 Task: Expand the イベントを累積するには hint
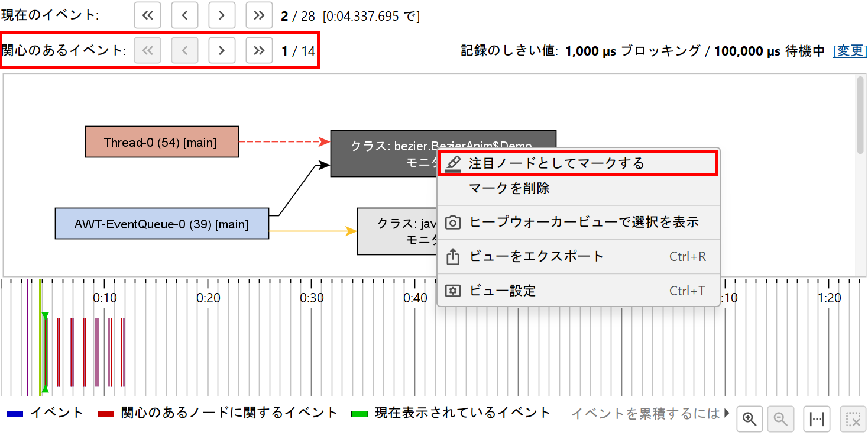(727, 413)
